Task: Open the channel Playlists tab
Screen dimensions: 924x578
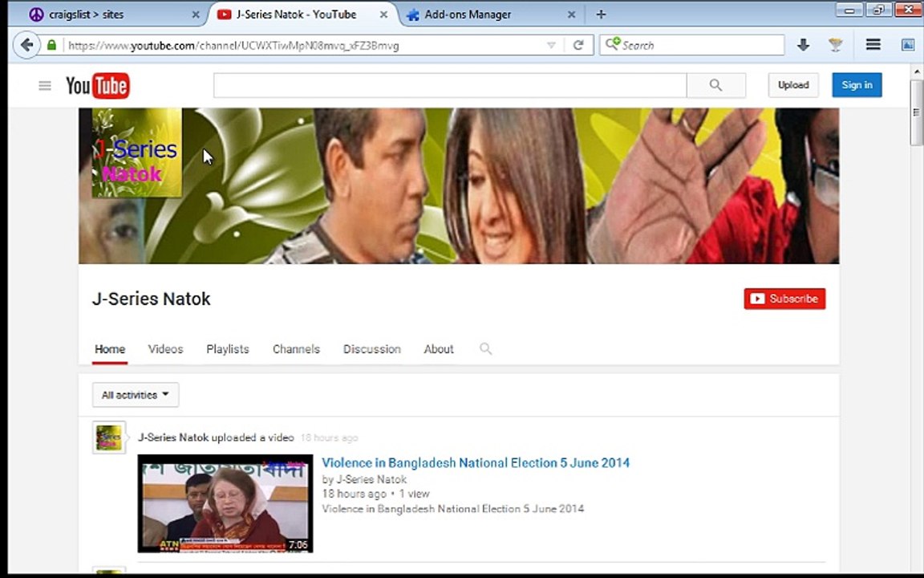Action: point(228,349)
